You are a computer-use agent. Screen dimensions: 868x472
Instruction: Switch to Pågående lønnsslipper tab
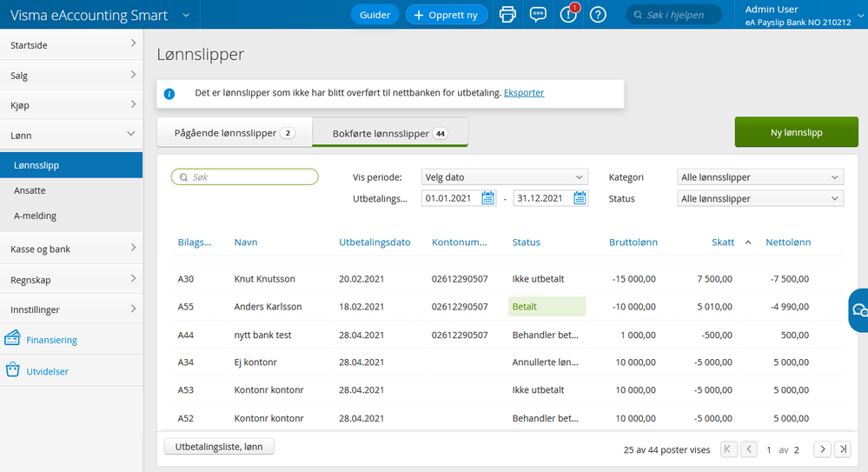click(x=235, y=133)
